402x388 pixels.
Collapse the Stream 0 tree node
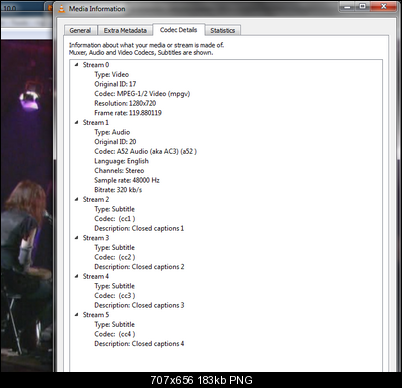[76, 65]
